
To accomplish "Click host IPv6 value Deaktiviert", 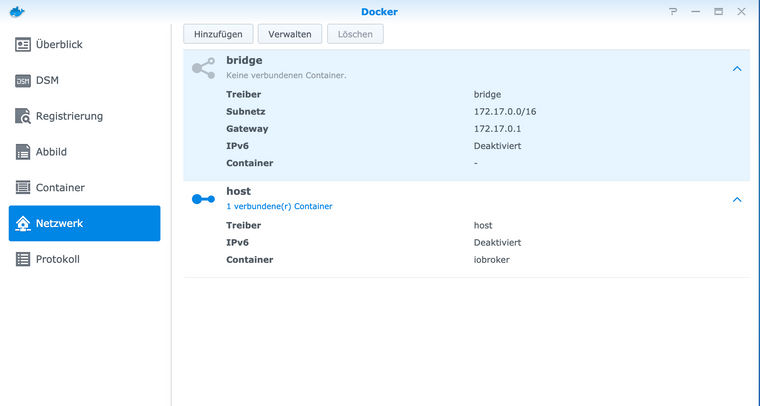I will tap(497, 243).
